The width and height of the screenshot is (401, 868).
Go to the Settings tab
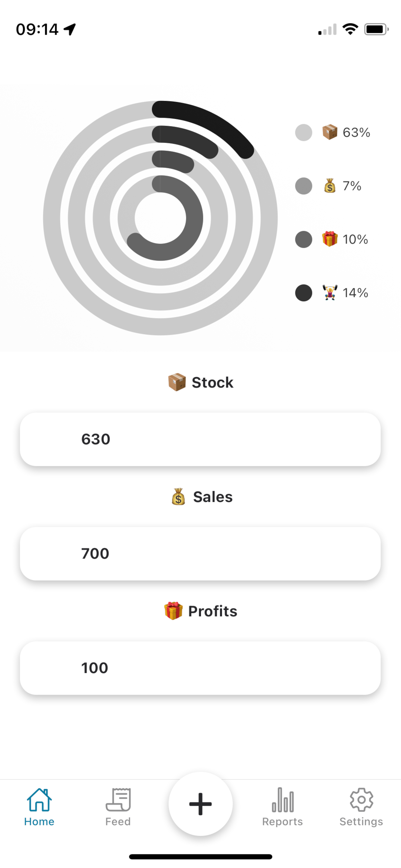tap(361, 807)
